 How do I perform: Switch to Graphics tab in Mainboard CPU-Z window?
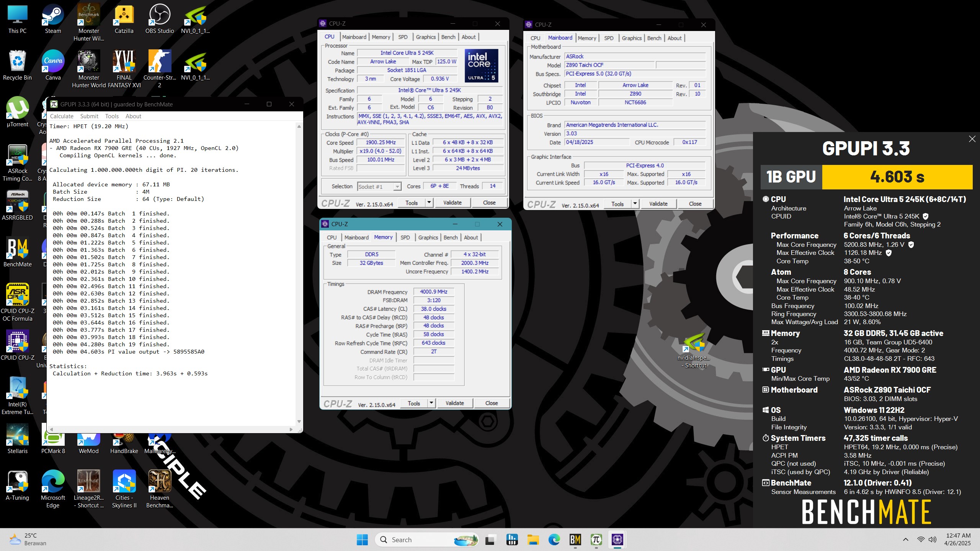[632, 38]
